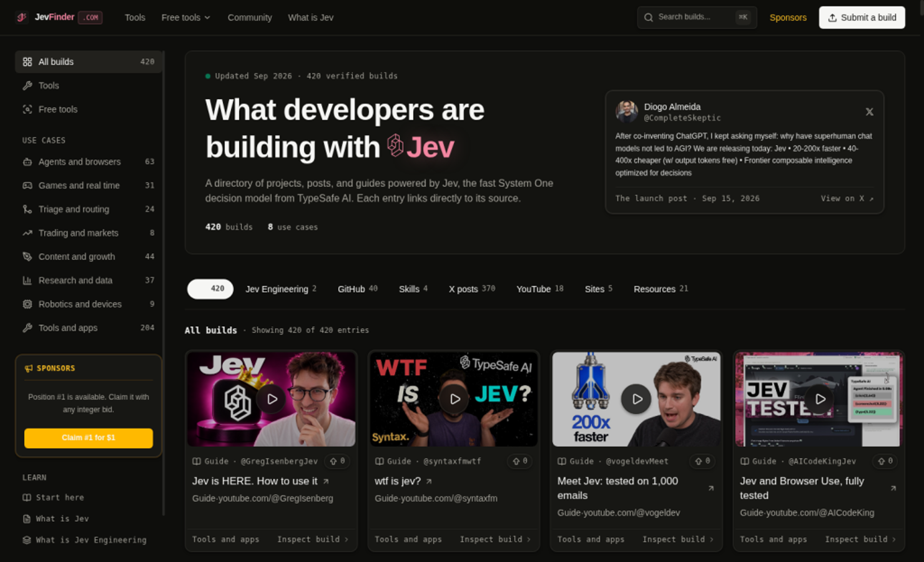Click the Free tools sidebar icon
The width and height of the screenshot is (924, 562).
(27, 109)
